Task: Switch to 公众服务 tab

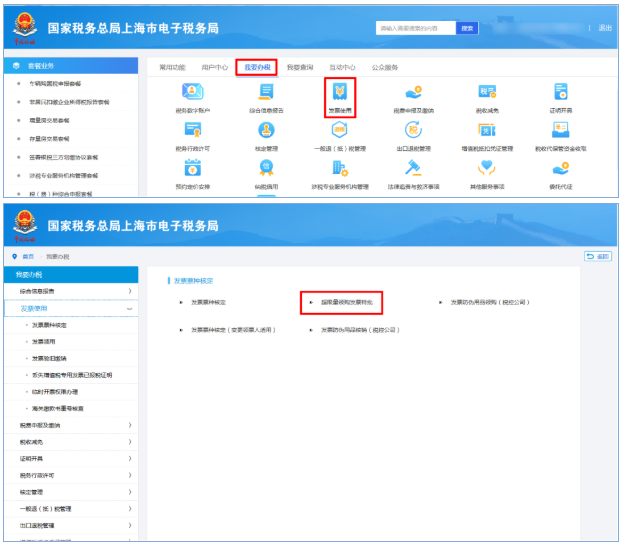Action: tap(385, 67)
